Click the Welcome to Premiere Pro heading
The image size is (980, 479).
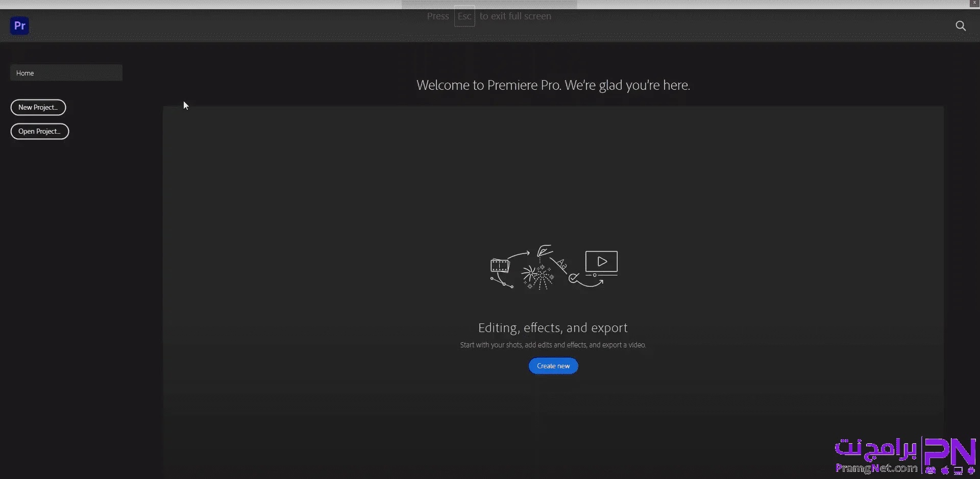coord(553,85)
